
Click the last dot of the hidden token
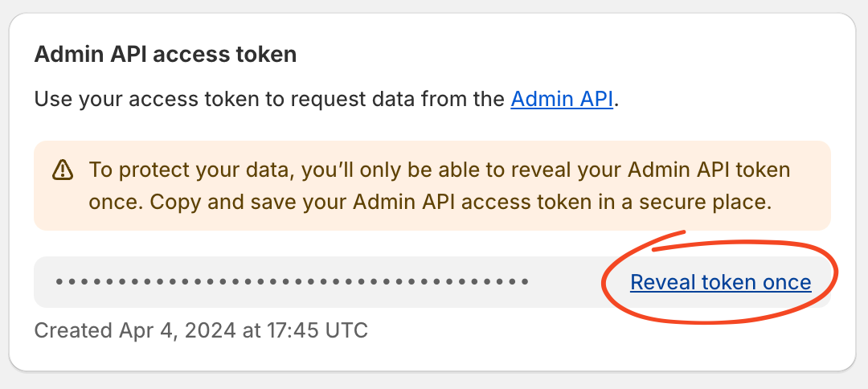click(526, 281)
